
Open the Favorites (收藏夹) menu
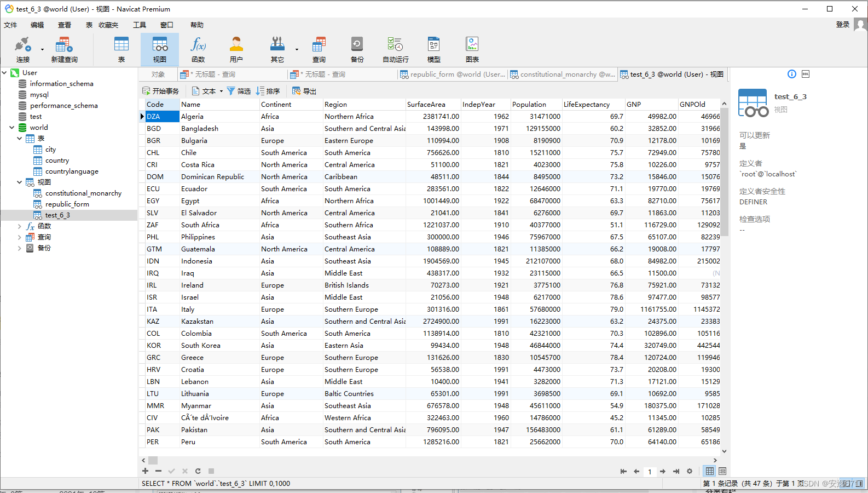[108, 25]
